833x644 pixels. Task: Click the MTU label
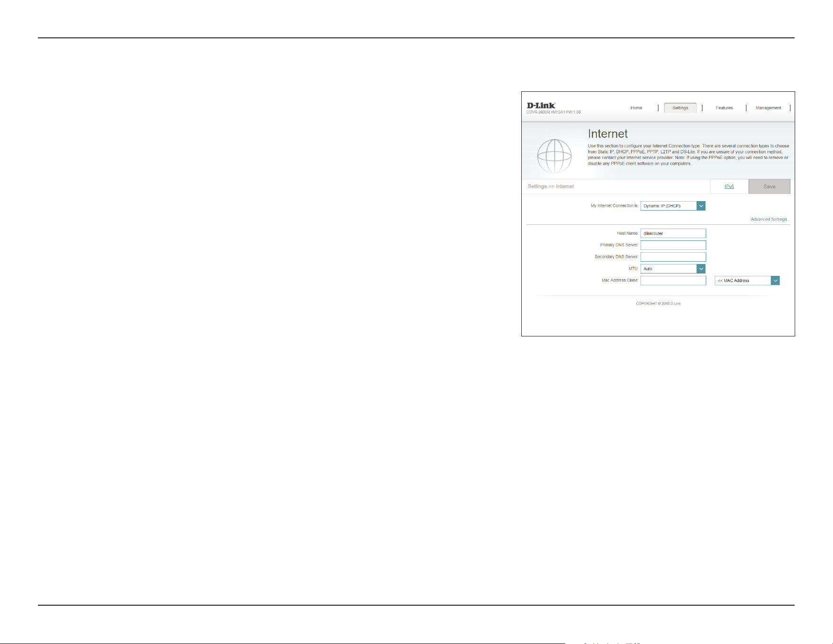click(x=633, y=269)
